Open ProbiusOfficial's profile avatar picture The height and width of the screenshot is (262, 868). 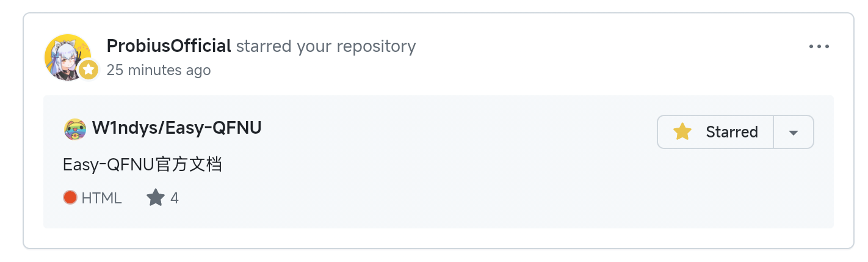[64, 54]
